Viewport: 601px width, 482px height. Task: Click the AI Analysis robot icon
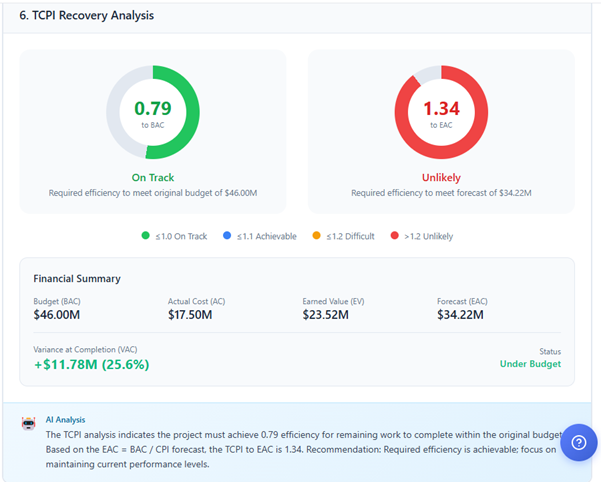(28, 423)
